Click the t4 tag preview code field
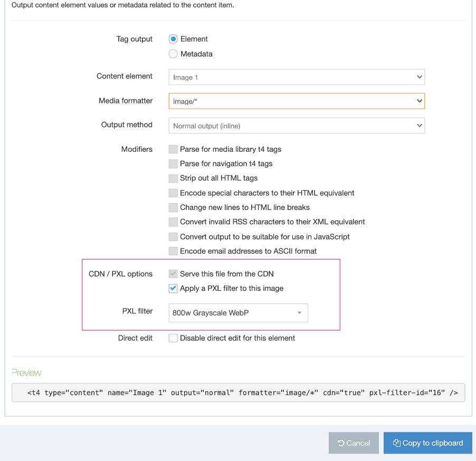 pyautogui.click(x=238, y=392)
